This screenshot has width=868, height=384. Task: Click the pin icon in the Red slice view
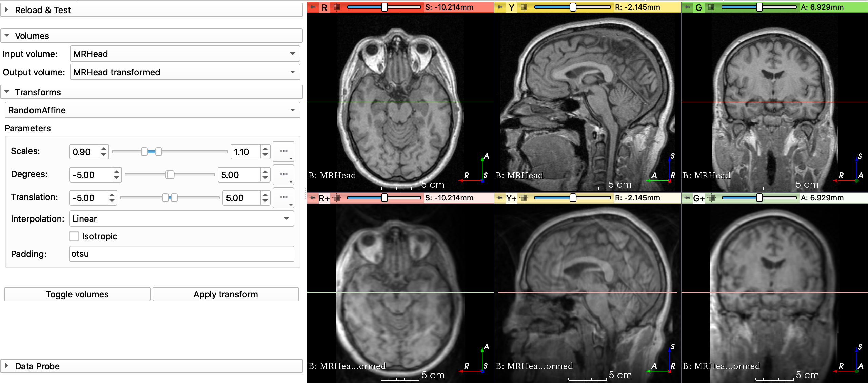313,7
